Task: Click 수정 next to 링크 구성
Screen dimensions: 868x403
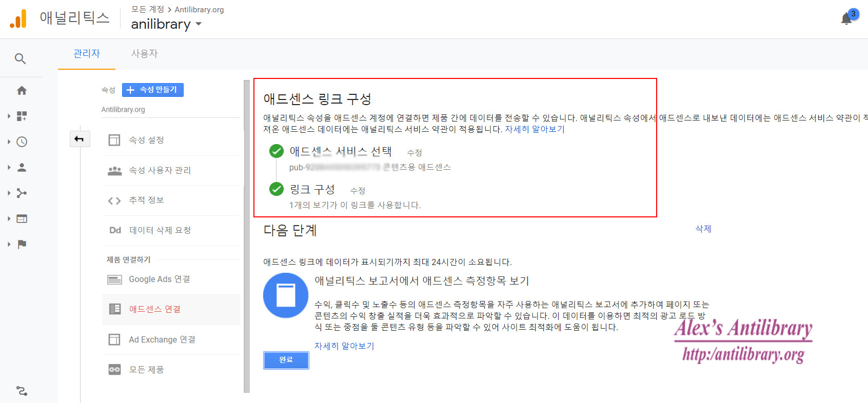Action: click(x=358, y=191)
